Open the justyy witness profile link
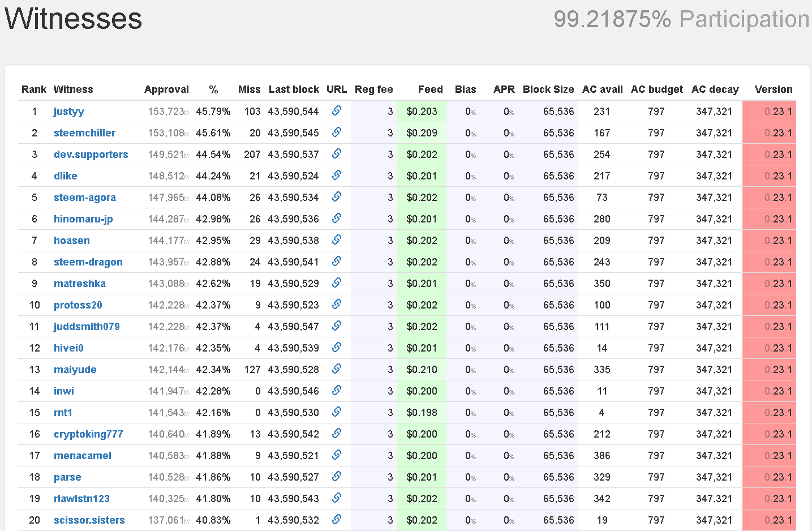This screenshot has width=812, height=531. (x=68, y=112)
